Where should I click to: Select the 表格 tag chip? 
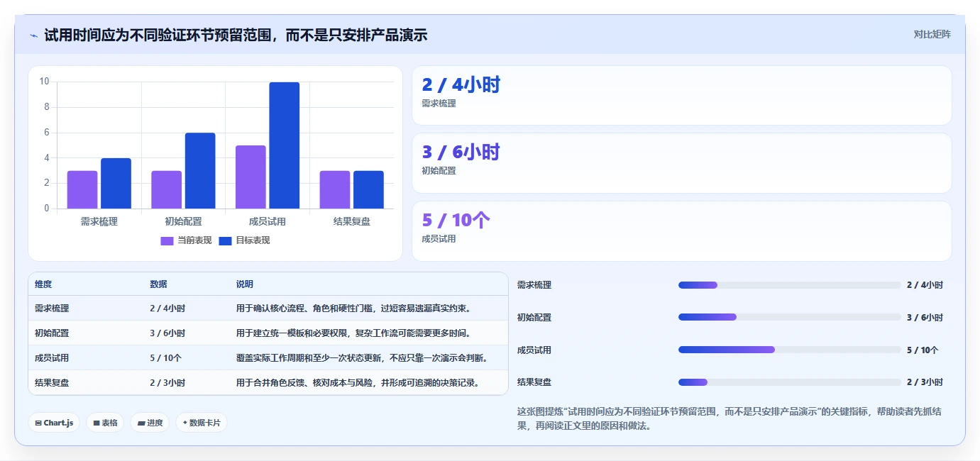(105, 423)
